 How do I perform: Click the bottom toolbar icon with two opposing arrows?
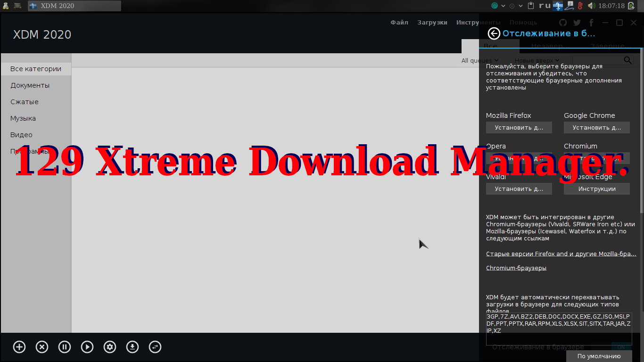[155, 347]
